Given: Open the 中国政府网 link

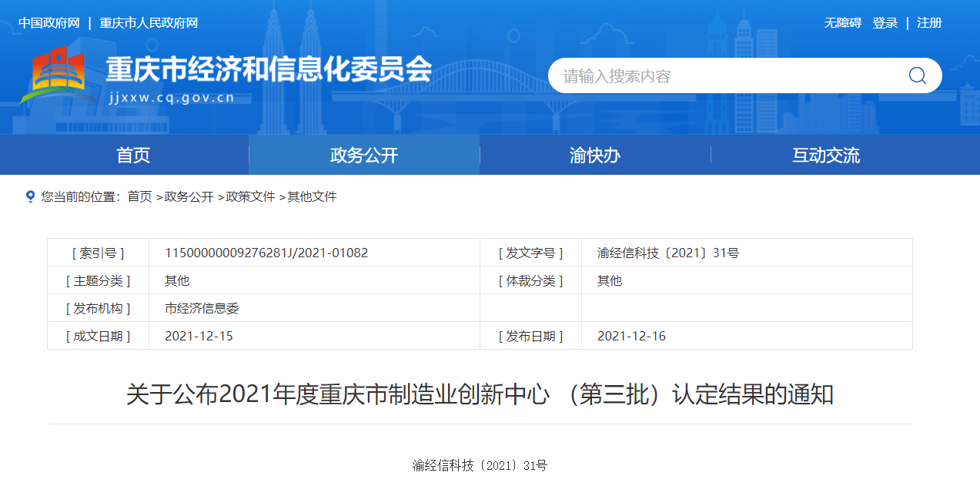Looking at the screenshot, I should pos(49,23).
